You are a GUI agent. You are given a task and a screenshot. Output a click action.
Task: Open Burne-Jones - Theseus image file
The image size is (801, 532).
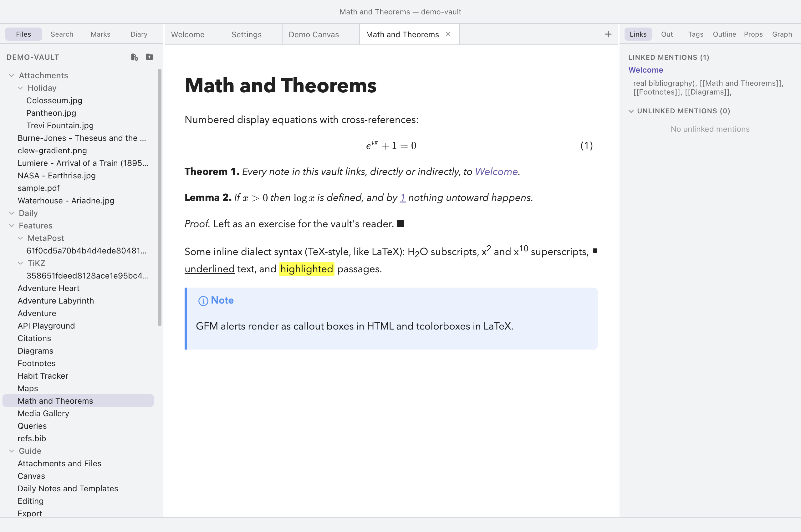click(x=82, y=138)
